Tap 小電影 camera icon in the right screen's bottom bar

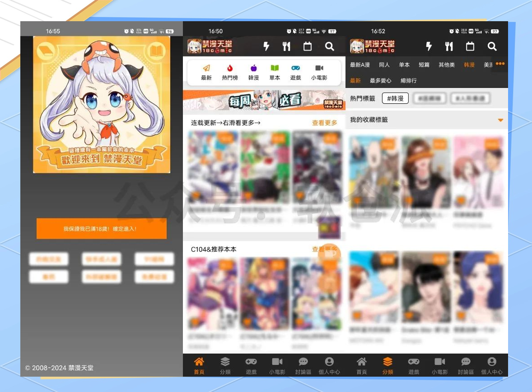point(440,361)
